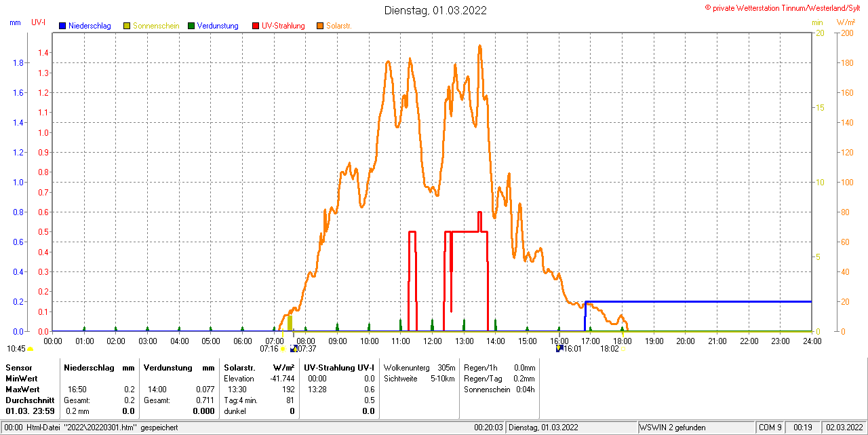Click the UV-I axis unit label
Viewport: 868px width, 435px height.
[x=39, y=22]
